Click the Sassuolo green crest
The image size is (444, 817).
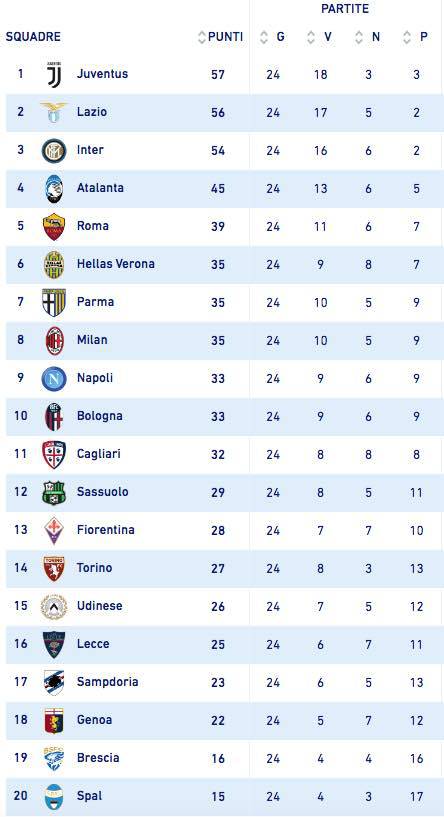[x=54, y=492]
